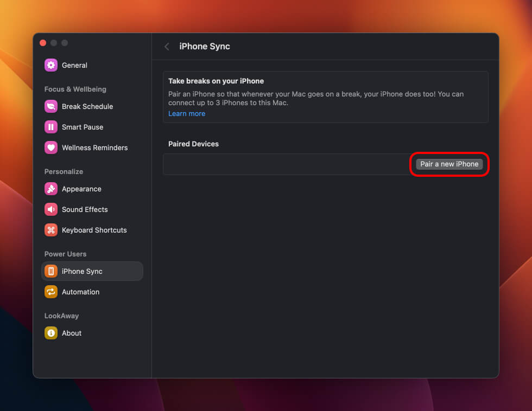Click the Break Schedule leaf icon

(51, 106)
